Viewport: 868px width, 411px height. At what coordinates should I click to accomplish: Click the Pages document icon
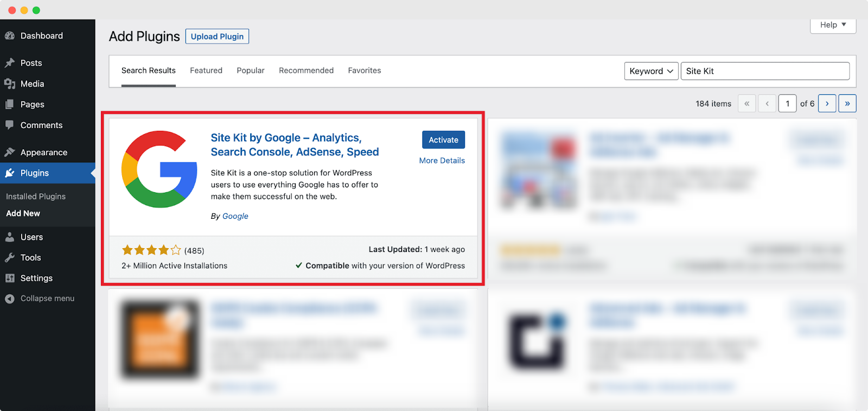pos(10,104)
